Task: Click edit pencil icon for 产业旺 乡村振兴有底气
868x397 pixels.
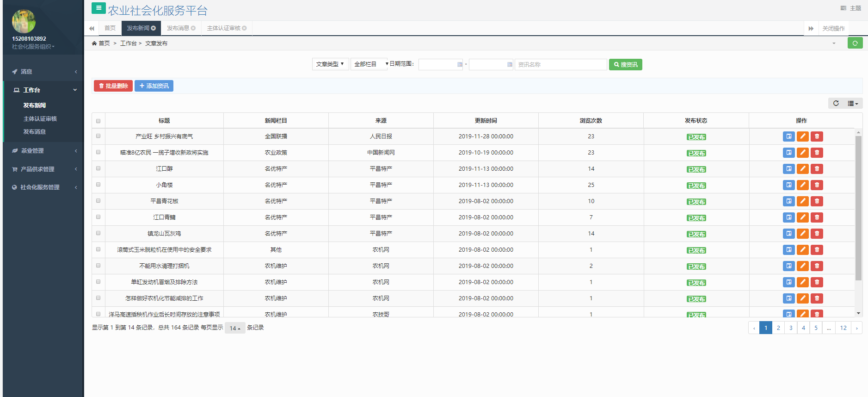Action: 803,136
